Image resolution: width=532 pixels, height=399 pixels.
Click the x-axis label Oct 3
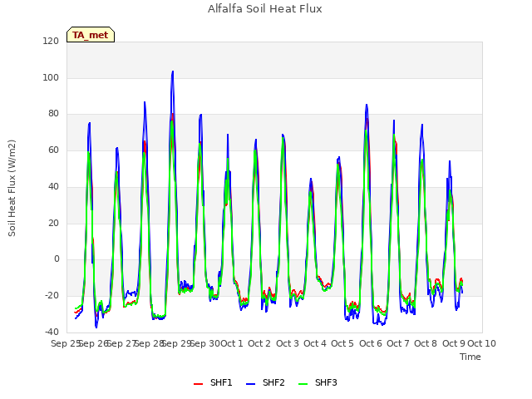coord(288,343)
